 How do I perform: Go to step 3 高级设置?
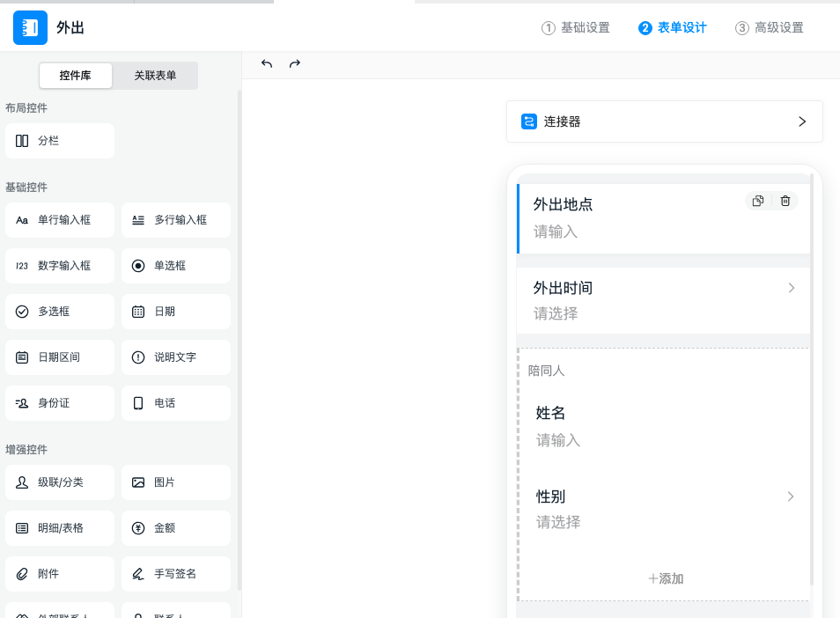point(770,28)
